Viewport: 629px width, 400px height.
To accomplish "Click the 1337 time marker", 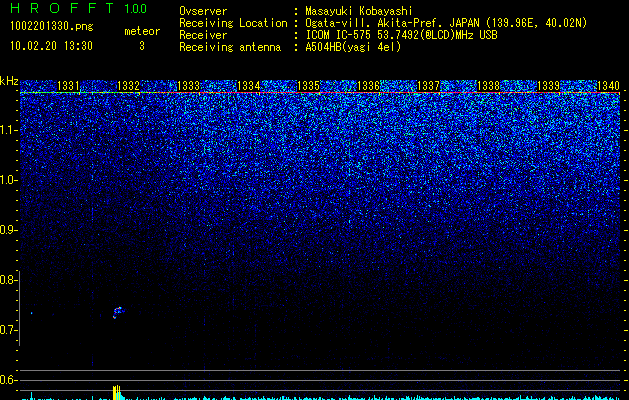I will click(428, 85).
